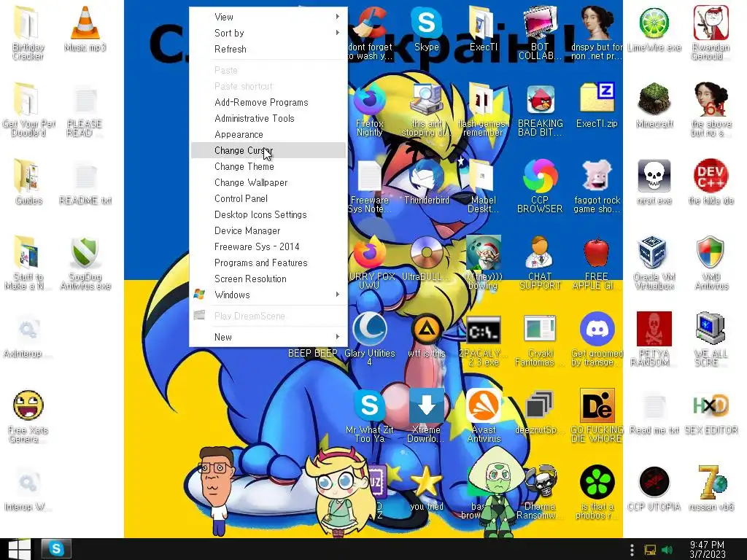Open the 2PACALY 2.3.exe console icon
The width and height of the screenshot is (747, 560).
(x=483, y=329)
